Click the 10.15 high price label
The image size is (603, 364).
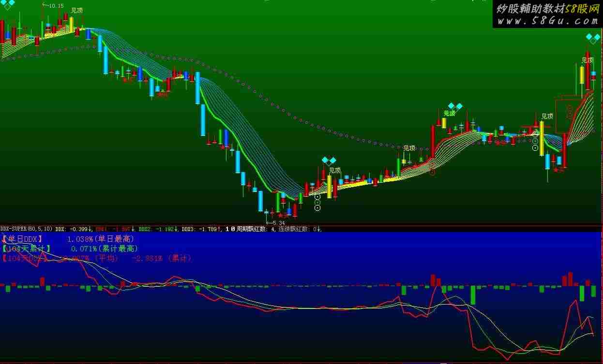[x=56, y=6]
